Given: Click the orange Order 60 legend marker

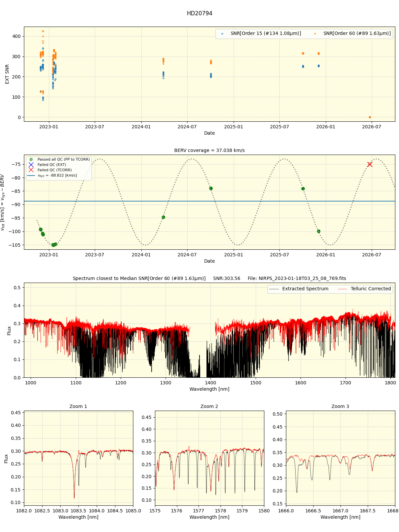Looking at the screenshot, I should tap(315, 34).
